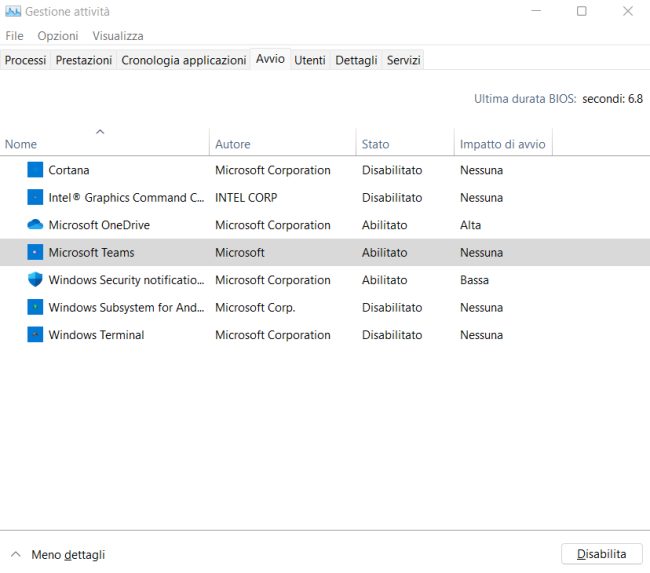650x573 pixels.
Task: Select the Windows Terminal entry
Action: [96, 335]
